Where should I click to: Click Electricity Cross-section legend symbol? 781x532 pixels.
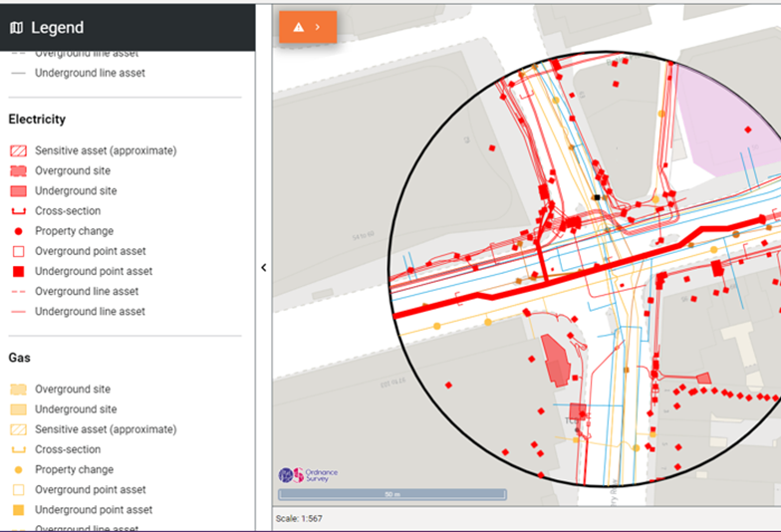click(18, 211)
